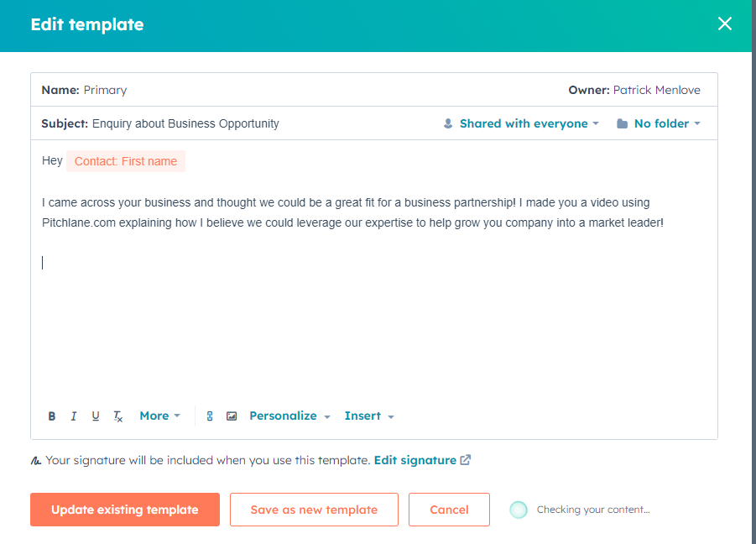Clear text formatting icon

118,416
